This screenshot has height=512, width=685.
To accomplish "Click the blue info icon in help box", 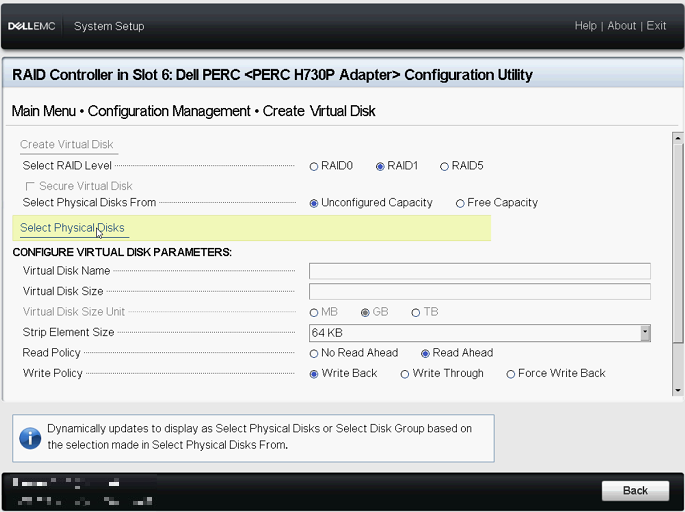I will click(x=30, y=438).
